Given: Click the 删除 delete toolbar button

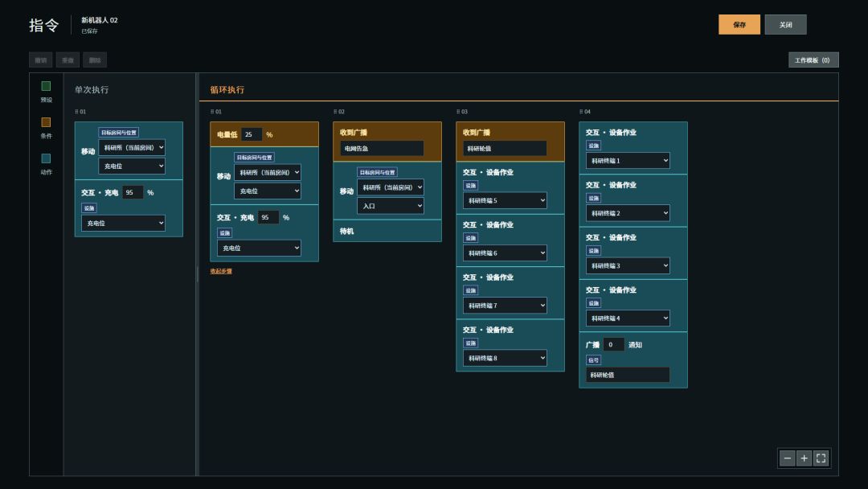Looking at the screenshot, I should coord(95,60).
